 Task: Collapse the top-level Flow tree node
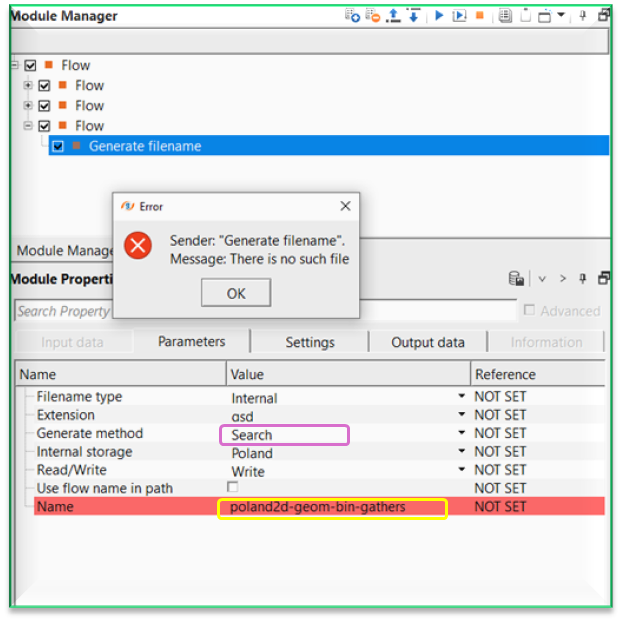pos(15,65)
